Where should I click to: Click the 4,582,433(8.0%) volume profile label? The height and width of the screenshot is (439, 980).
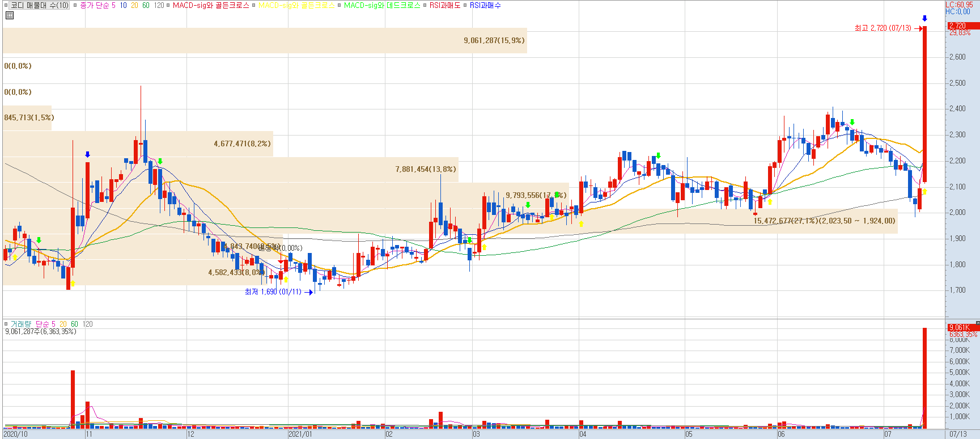point(236,273)
